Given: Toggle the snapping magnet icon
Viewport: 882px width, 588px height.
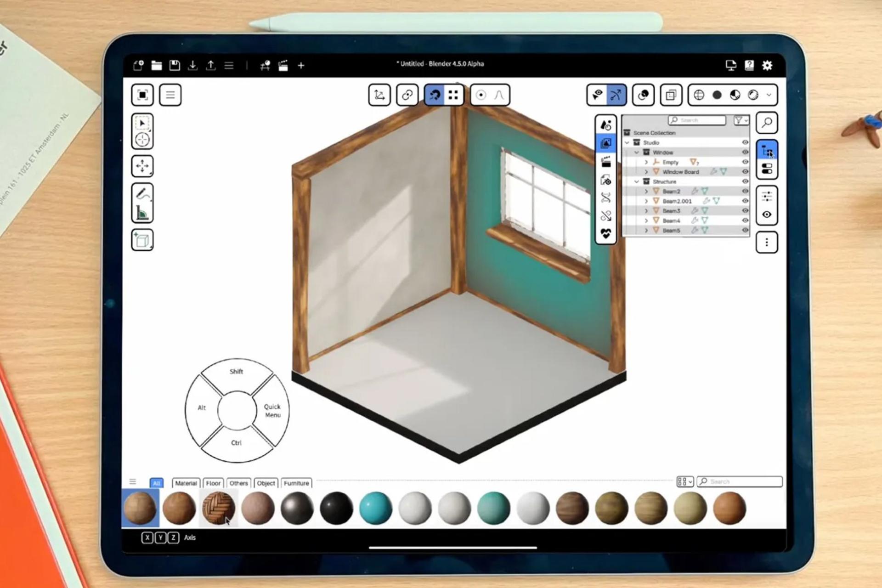Looking at the screenshot, I should click(434, 95).
